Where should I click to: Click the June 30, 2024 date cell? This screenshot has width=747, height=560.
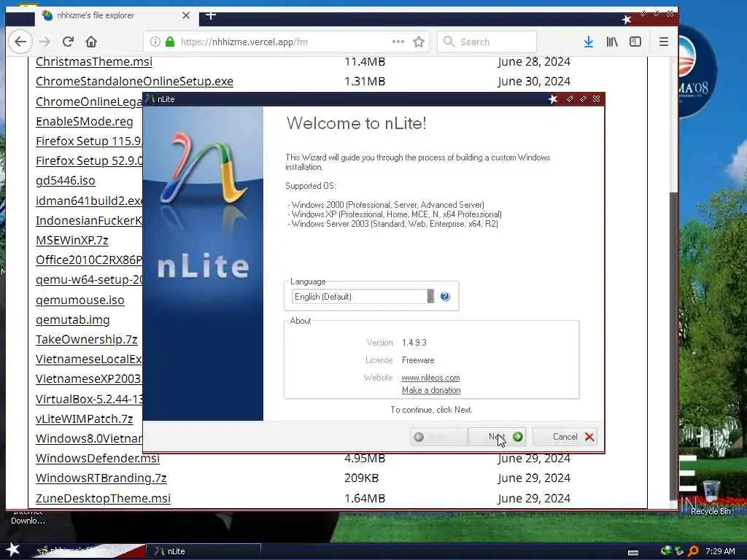(533, 82)
